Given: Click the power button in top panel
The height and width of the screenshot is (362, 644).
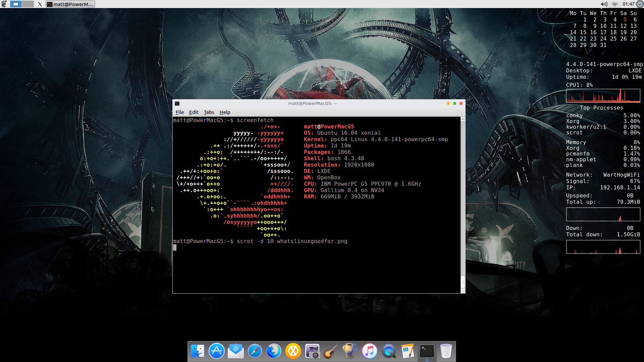Looking at the screenshot, I should click(x=640, y=4).
